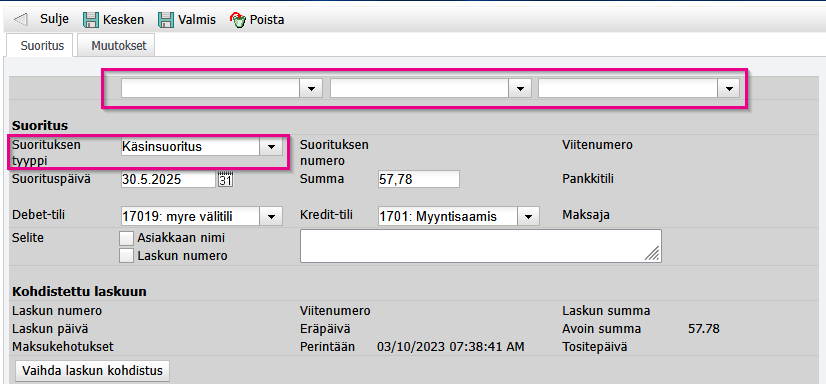The image size is (826, 384).
Task: Open the calendar picker beside Suorituspäivä
Action: tap(225, 179)
